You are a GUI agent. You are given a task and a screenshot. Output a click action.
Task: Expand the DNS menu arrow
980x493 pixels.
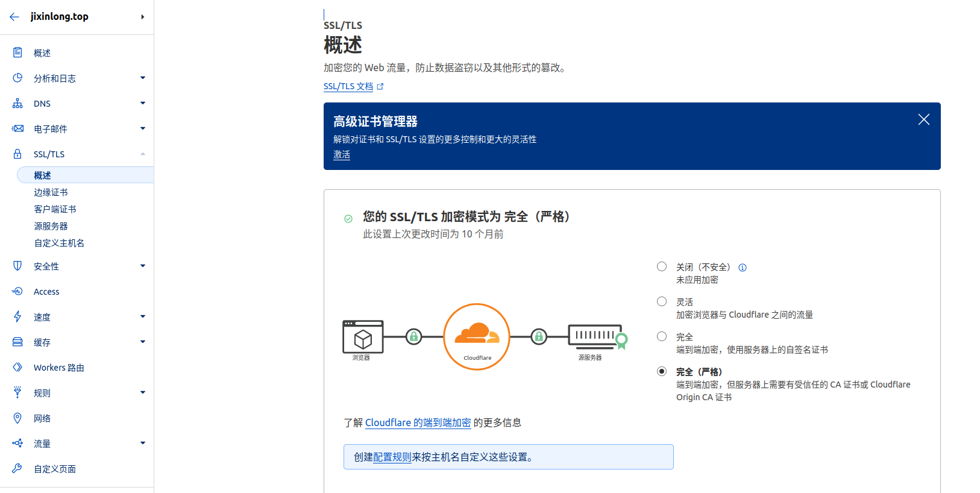[x=143, y=103]
